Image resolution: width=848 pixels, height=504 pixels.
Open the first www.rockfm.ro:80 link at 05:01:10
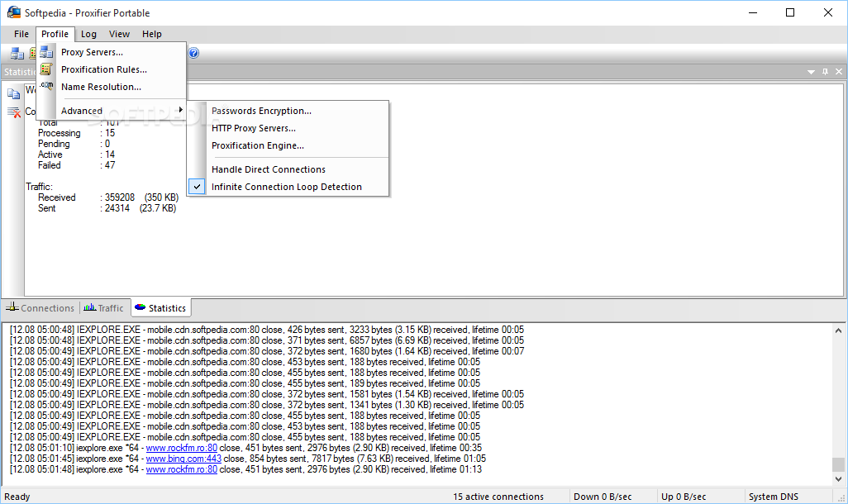click(182, 448)
